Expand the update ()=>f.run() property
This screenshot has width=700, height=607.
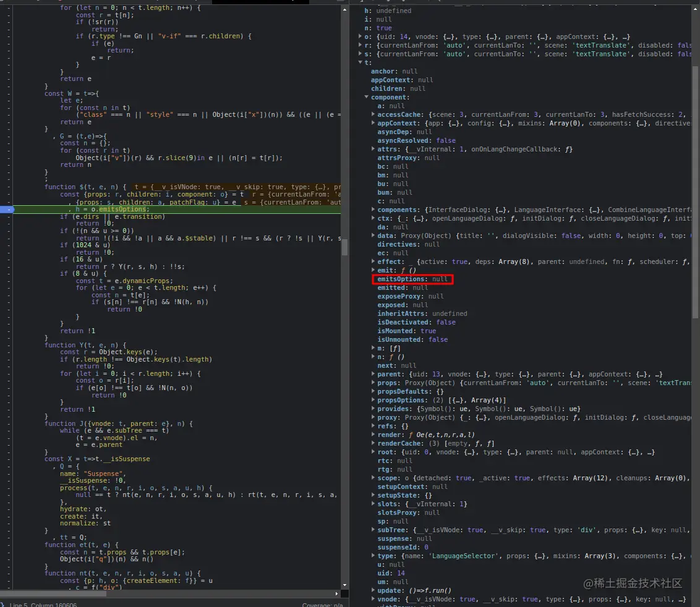point(373,590)
